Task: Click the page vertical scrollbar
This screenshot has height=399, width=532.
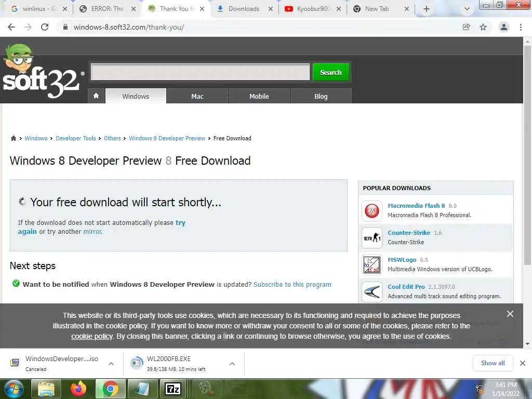Action: pos(527,156)
